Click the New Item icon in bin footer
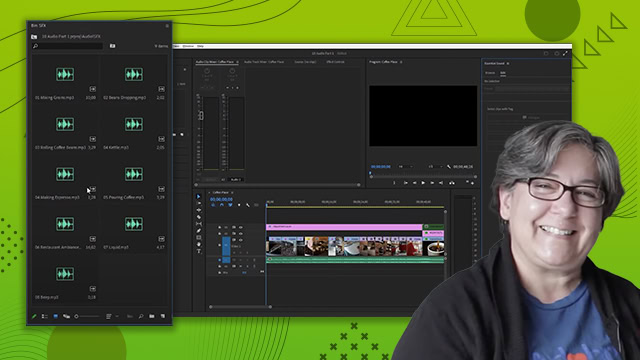The width and height of the screenshot is (640, 360). pos(163,316)
